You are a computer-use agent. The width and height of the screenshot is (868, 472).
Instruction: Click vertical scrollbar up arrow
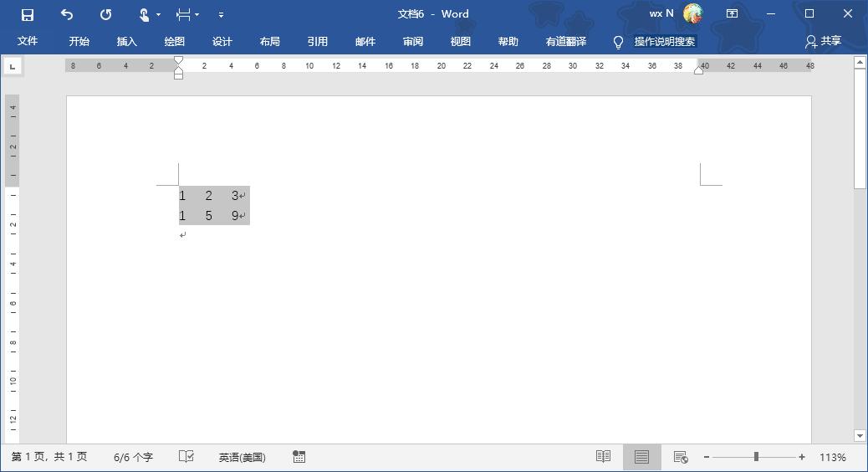[x=860, y=63]
